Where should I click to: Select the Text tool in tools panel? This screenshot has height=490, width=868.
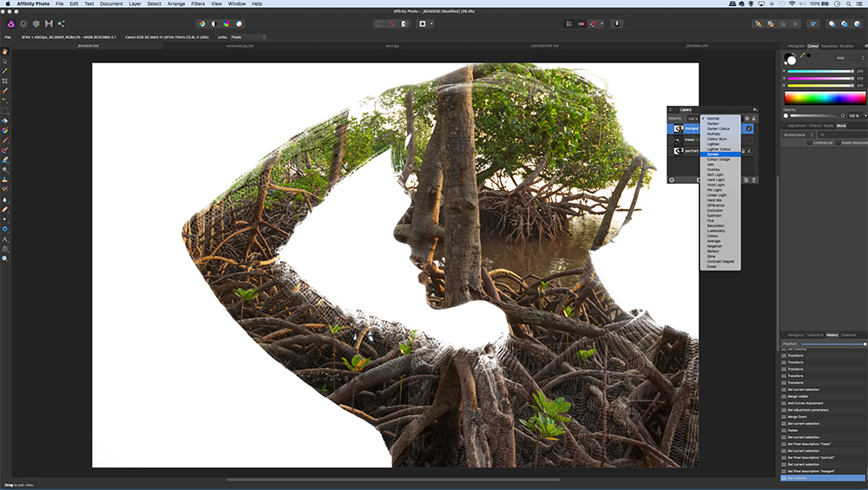click(x=5, y=239)
